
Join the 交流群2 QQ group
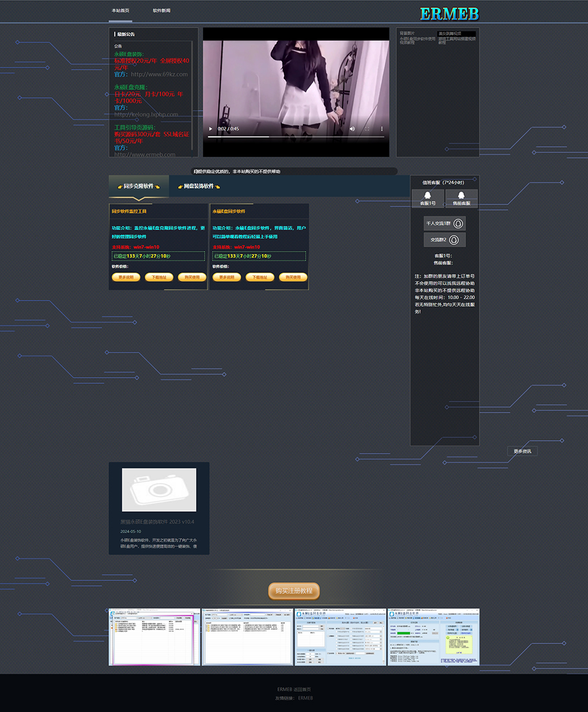[445, 240]
